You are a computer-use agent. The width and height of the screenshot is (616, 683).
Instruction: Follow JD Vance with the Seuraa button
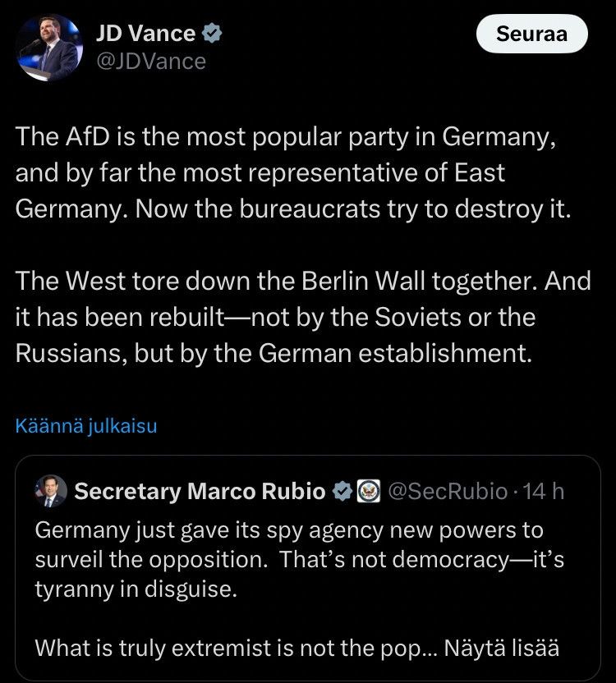click(532, 34)
